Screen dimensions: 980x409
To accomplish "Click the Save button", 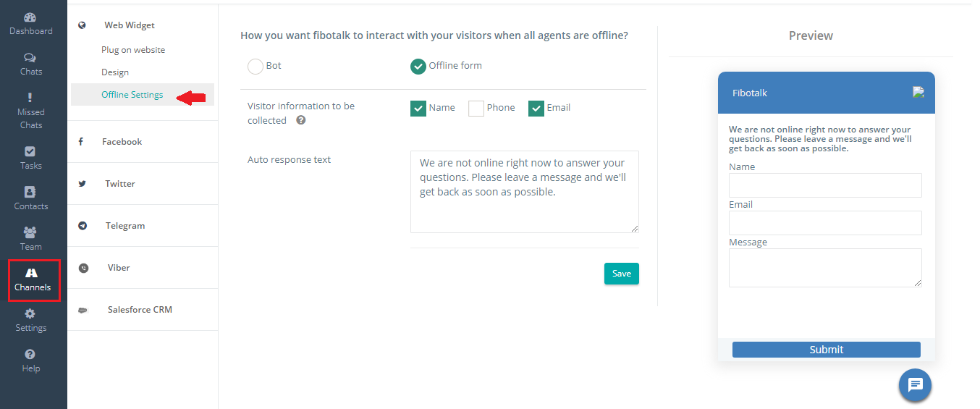I will pos(622,274).
